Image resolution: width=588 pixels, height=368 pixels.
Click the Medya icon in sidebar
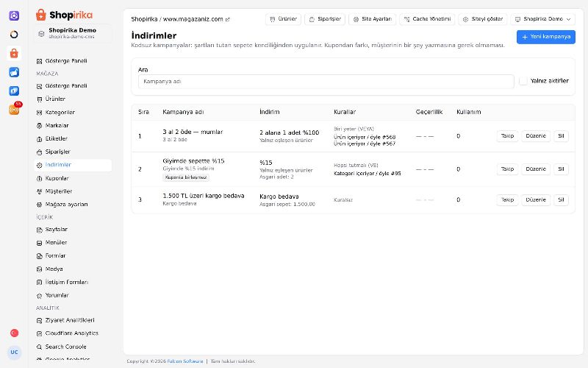pos(40,269)
